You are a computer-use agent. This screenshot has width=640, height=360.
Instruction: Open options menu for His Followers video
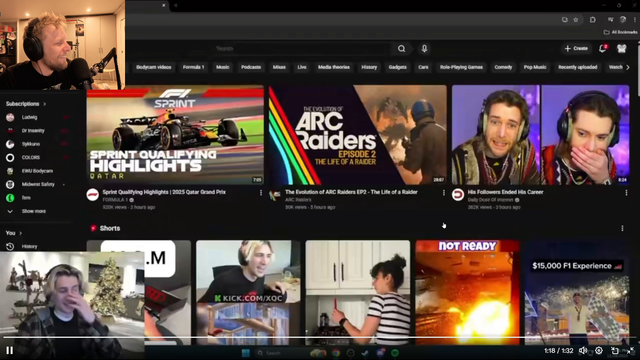click(x=626, y=193)
